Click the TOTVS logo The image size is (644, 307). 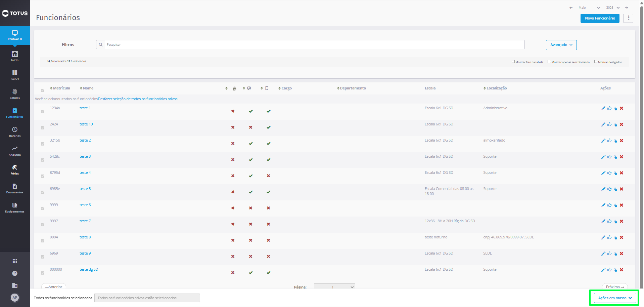coord(15,13)
